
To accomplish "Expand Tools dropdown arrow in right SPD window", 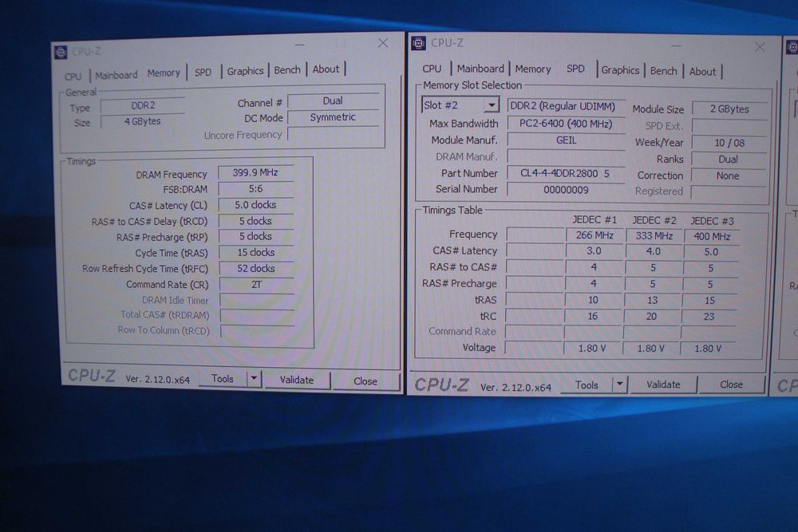I will click(x=619, y=385).
